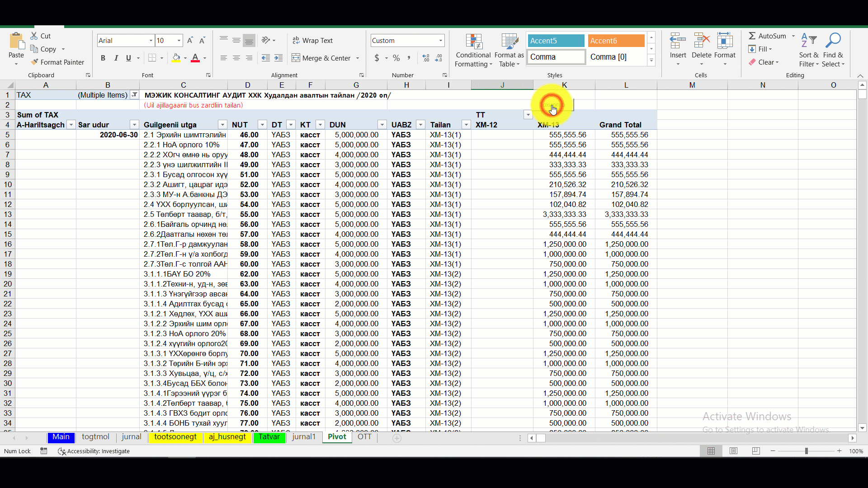Open the Sar udur filter dropdown
Viewport: 868px width, 488px height.
[x=134, y=125]
